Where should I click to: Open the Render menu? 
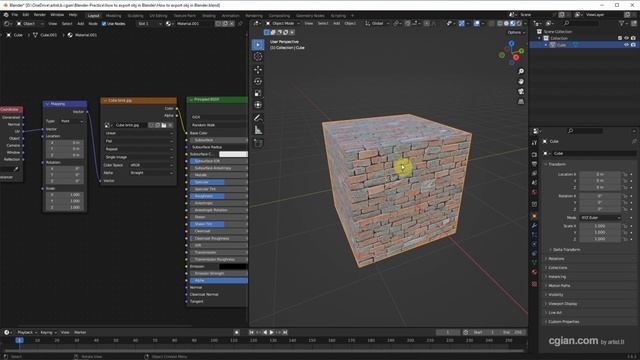coord(40,15)
